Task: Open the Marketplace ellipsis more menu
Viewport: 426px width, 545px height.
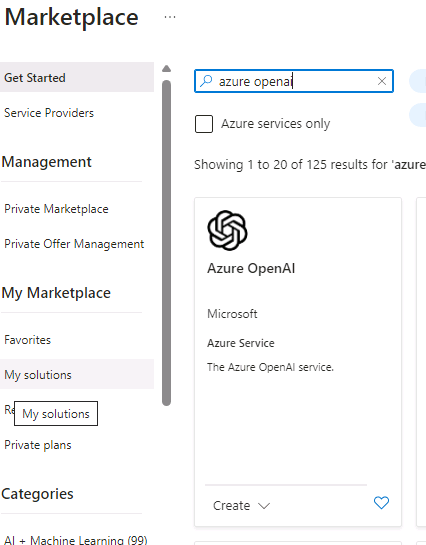Action: tap(170, 17)
